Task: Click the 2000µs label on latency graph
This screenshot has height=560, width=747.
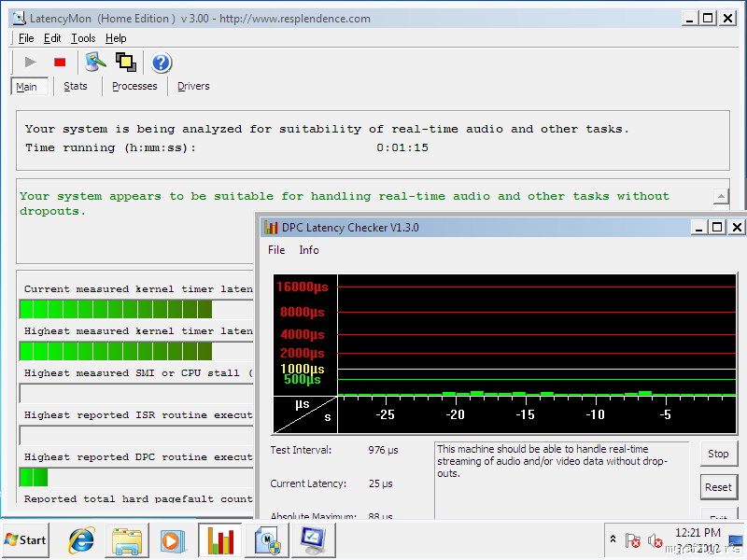Action: 302,354
